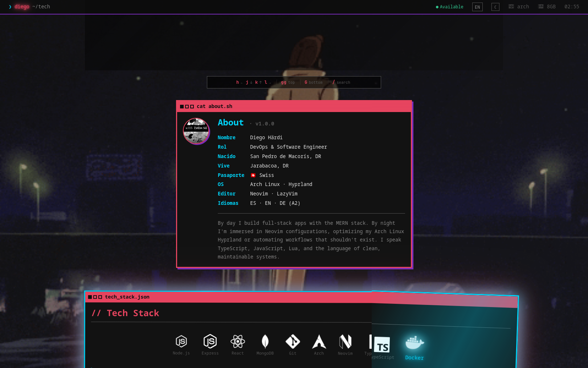Click the Swiss flag icon beside Pasaporte
Viewport: 588px width, 368px height.
click(x=253, y=175)
